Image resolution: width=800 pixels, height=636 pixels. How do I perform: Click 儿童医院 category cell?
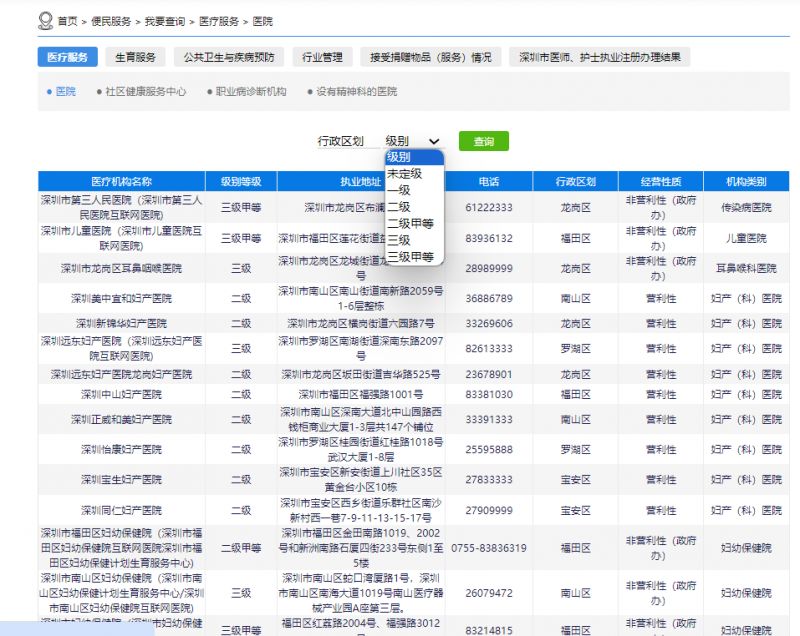(x=746, y=238)
